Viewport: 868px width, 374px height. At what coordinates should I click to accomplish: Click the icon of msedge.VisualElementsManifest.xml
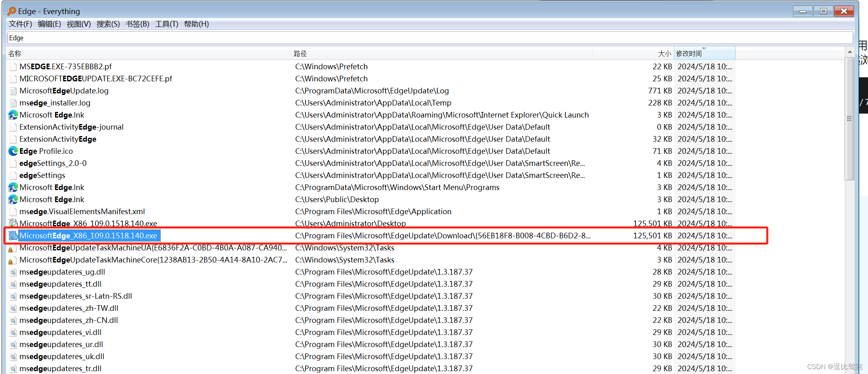[13, 212]
